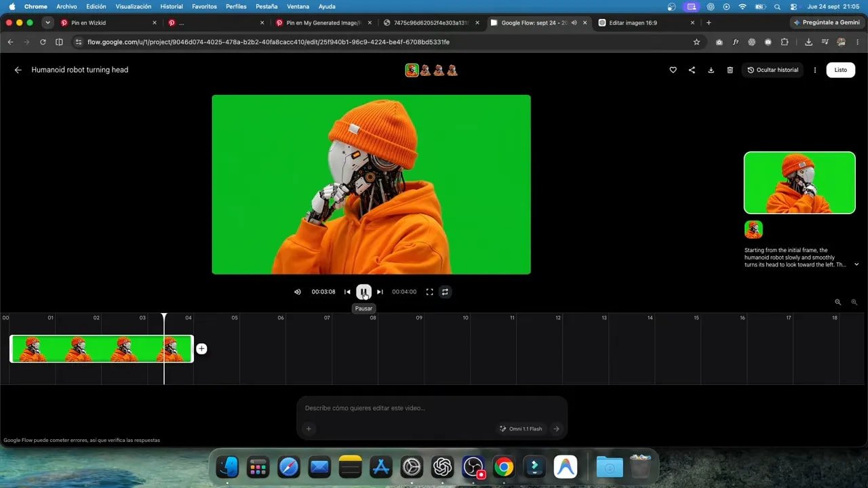Open the Pestaña menu
Image resolution: width=868 pixels, height=488 pixels.
(x=267, y=6)
